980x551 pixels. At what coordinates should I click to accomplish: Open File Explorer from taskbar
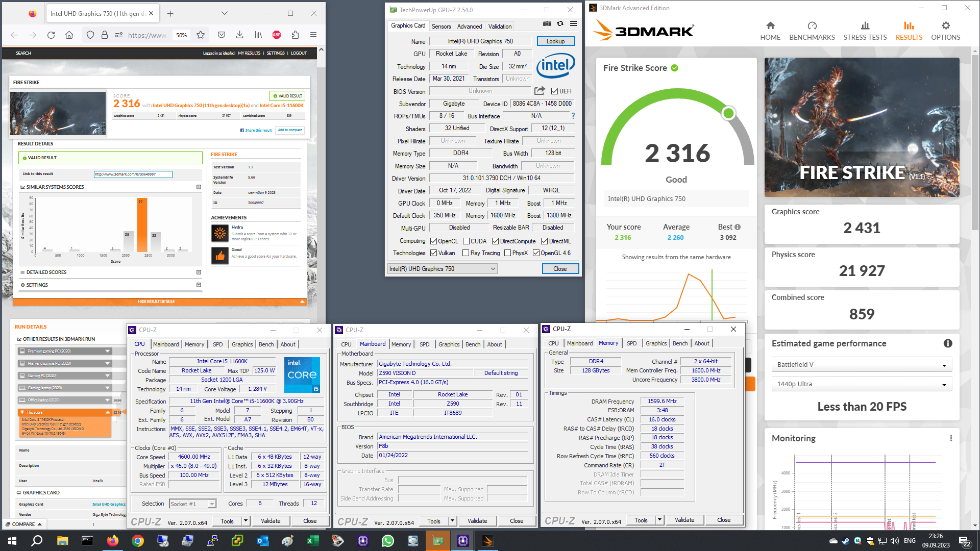(62, 541)
